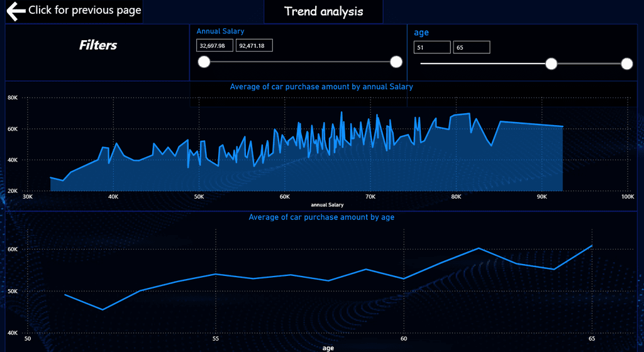Screen dimensions: 644x352
Task: Click the left handle of Annual Salary slider
Action: point(204,62)
